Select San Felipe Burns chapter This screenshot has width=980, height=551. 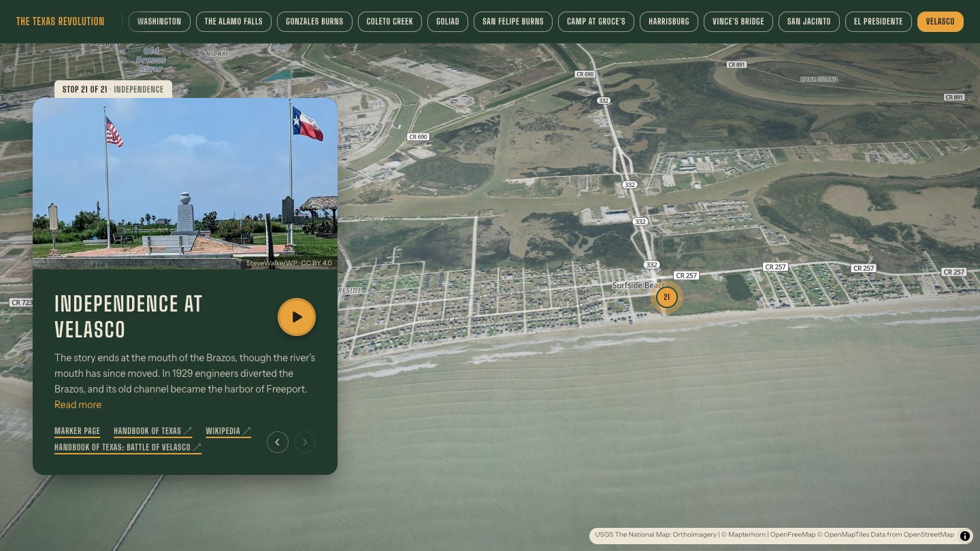513,22
